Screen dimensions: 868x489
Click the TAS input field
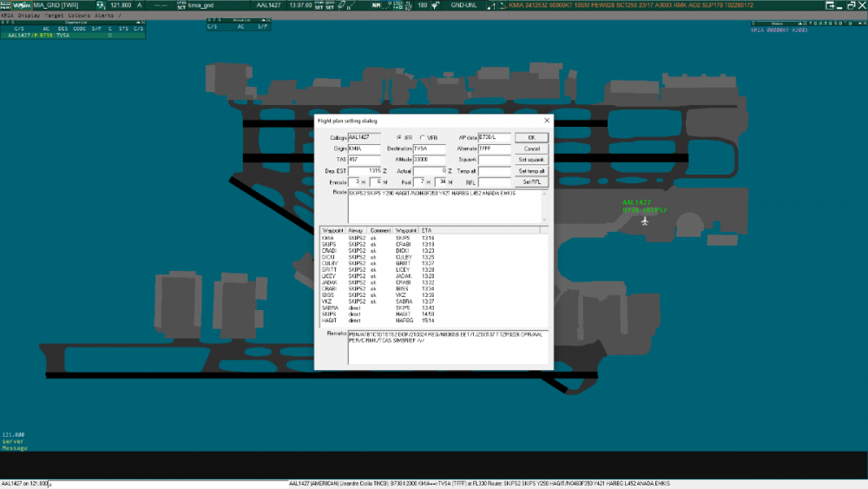click(364, 160)
